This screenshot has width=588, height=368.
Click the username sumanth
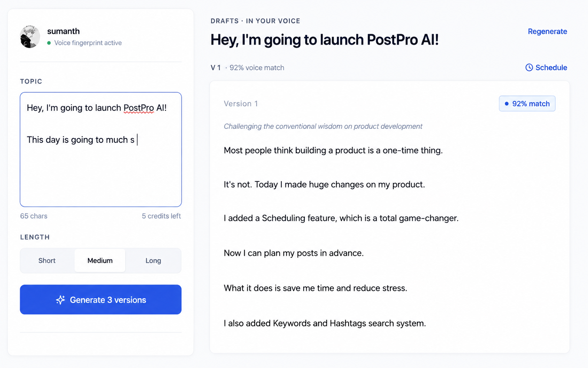coord(63,31)
